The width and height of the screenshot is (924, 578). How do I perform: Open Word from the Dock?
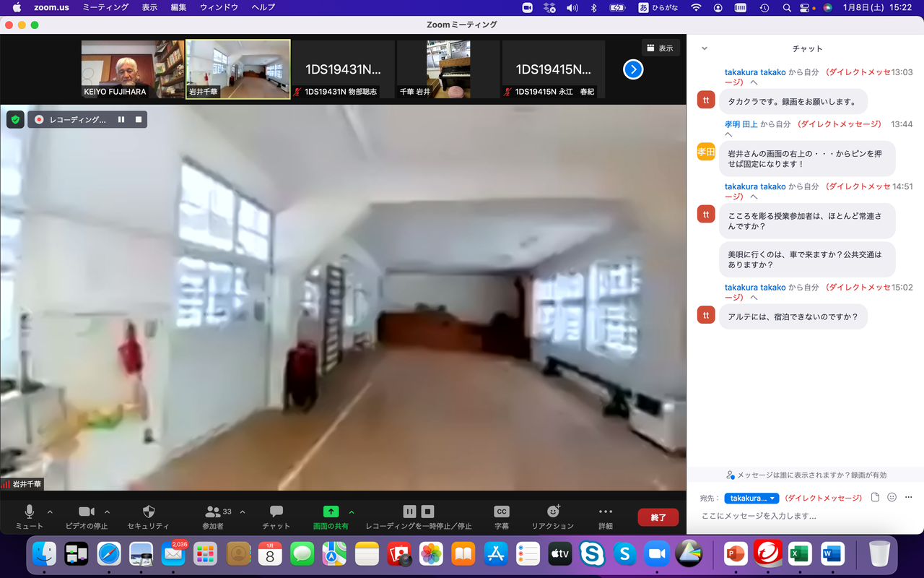click(x=832, y=554)
